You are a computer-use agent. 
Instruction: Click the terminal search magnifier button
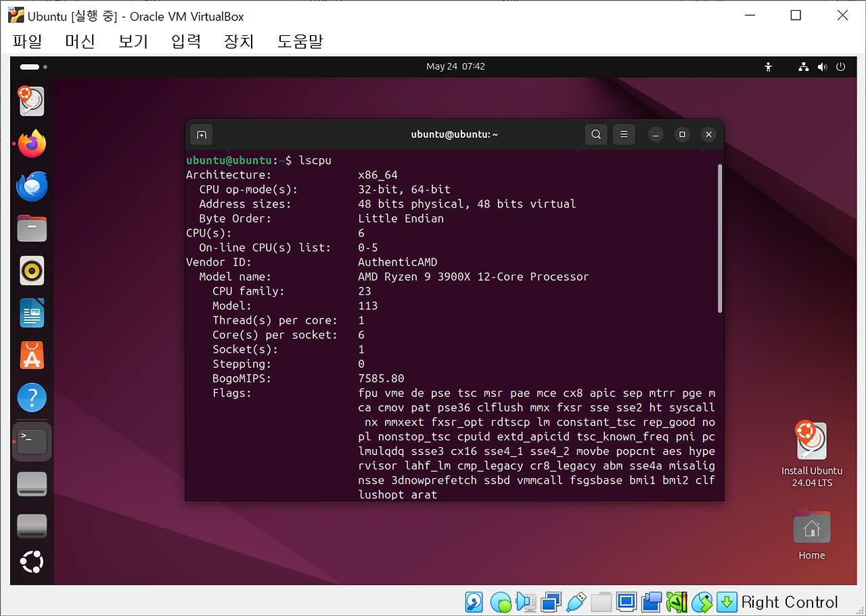[x=596, y=135]
